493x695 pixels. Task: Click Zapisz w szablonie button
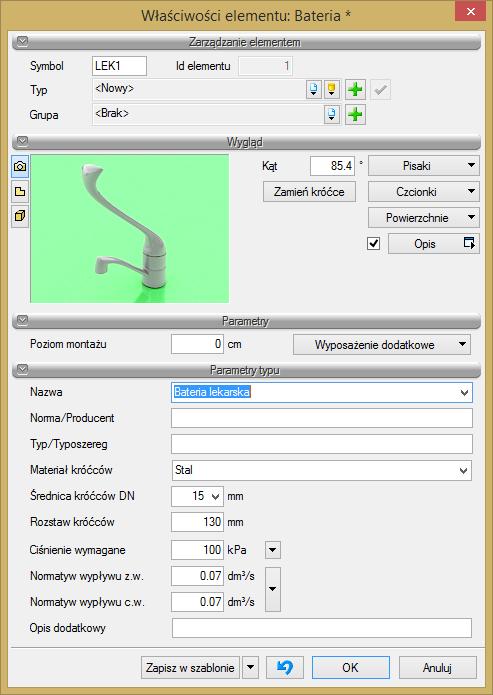(190, 668)
